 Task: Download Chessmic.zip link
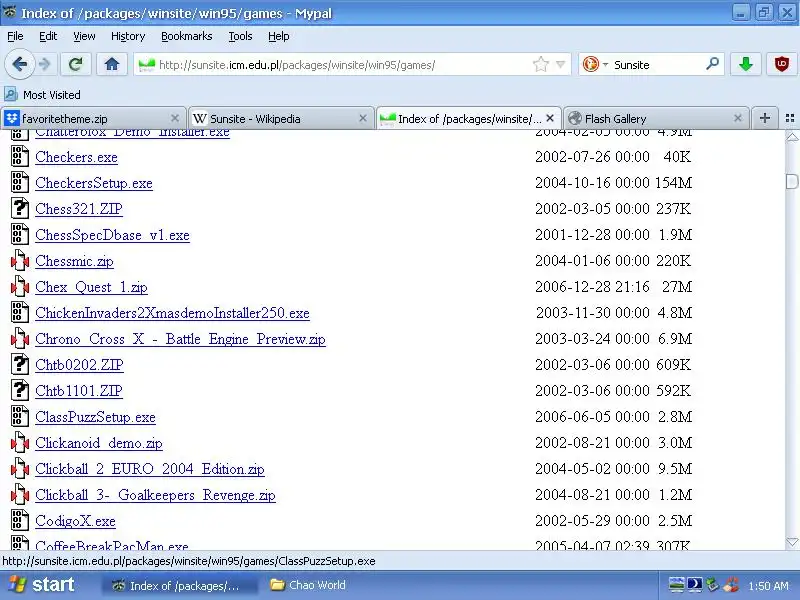pos(74,261)
